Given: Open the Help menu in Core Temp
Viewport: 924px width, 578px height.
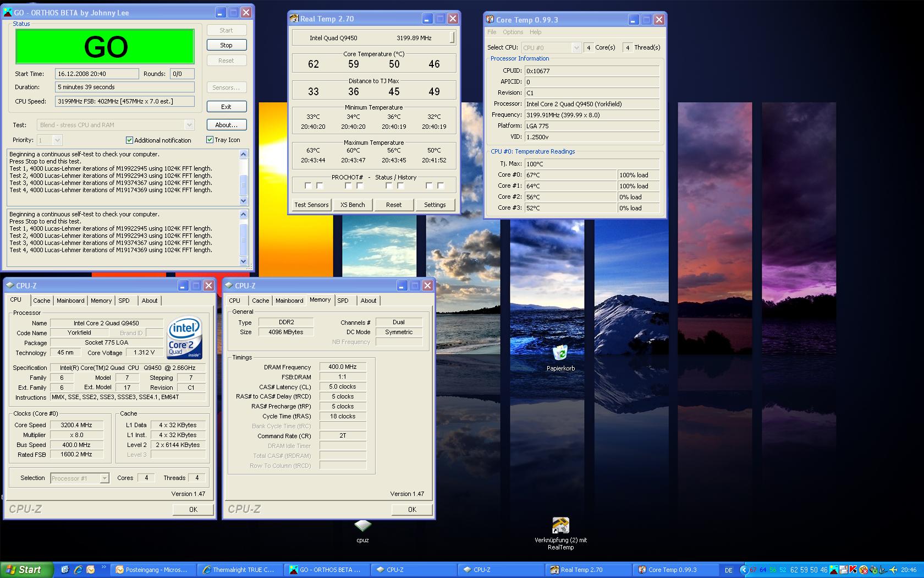Looking at the screenshot, I should point(535,32).
